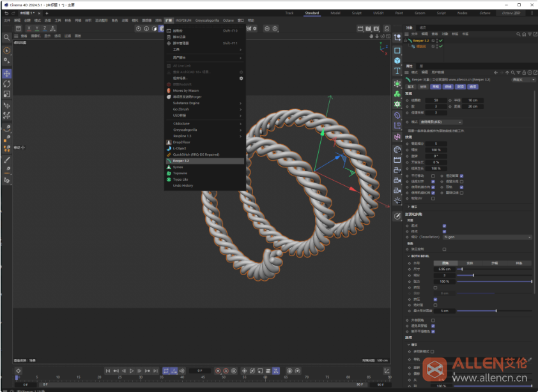The height and width of the screenshot is (392, 538).
Task: Toggle the UV checkbox at strand options bottom
Action: coord(433,198)
